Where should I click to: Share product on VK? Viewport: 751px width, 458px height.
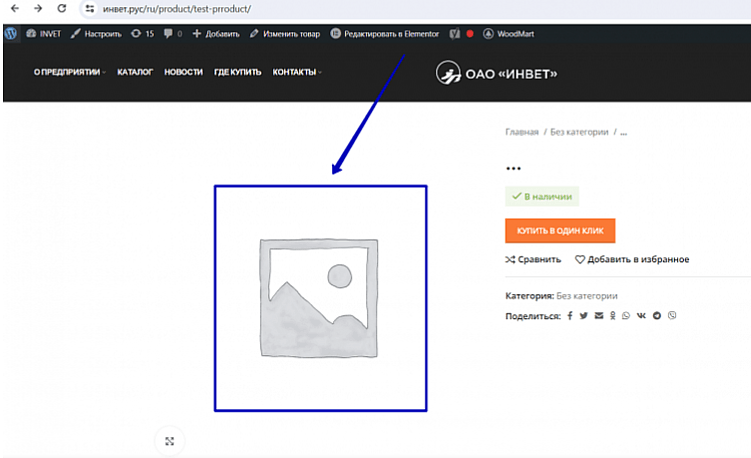coord(641,316)
